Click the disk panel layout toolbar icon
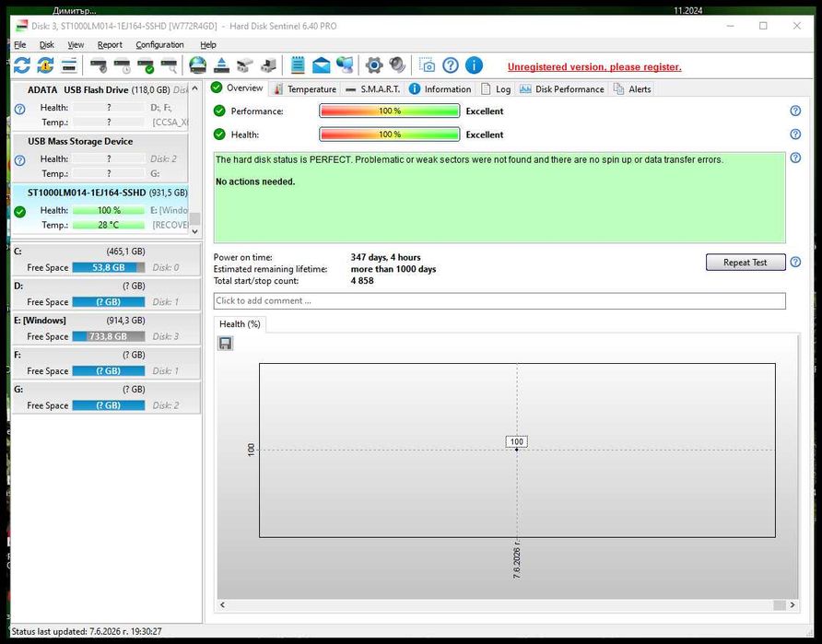 tap(69, 65)
